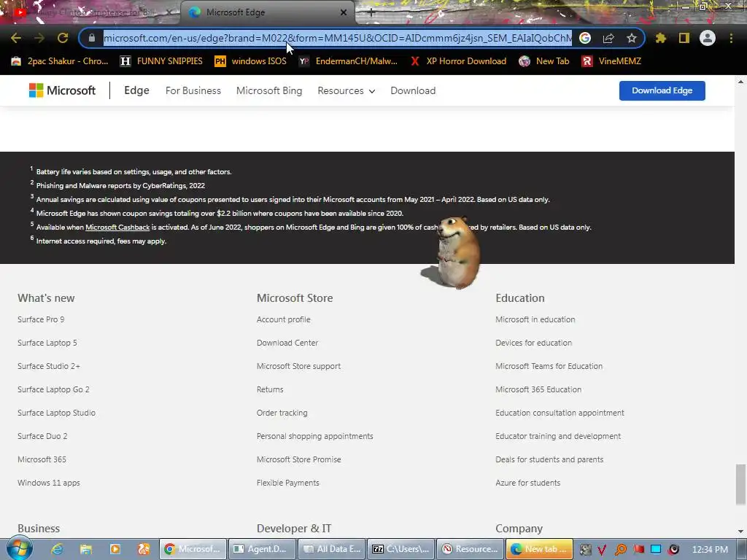Image resolution: width=747 pixels, height=560 pixels.
Task: Open the Surface Duo 2 link
Action: coord(42,436)
